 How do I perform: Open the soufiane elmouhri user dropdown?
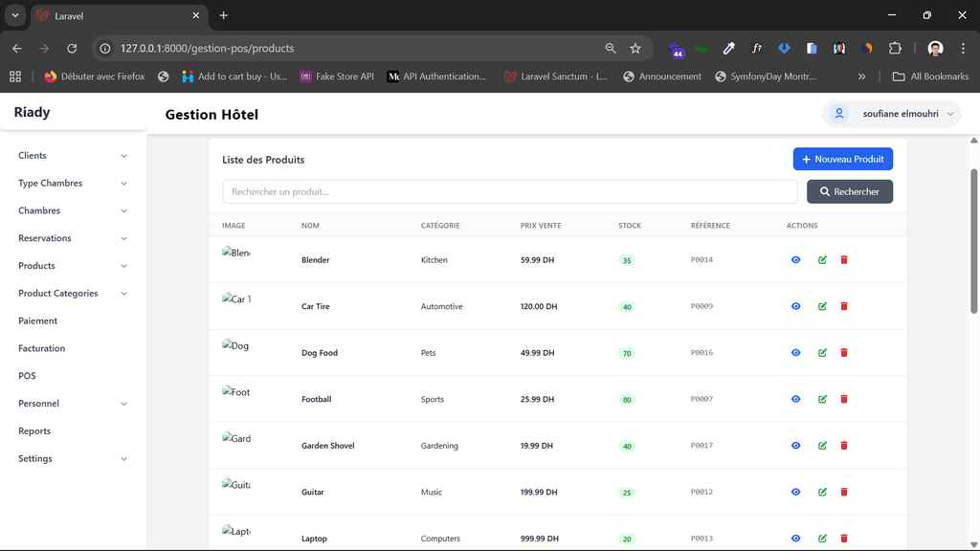click(x=891, y=114)
